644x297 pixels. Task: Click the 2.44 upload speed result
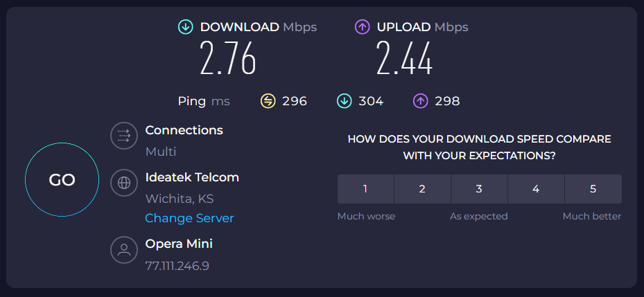pyautogui.click(x=405, y=59)
